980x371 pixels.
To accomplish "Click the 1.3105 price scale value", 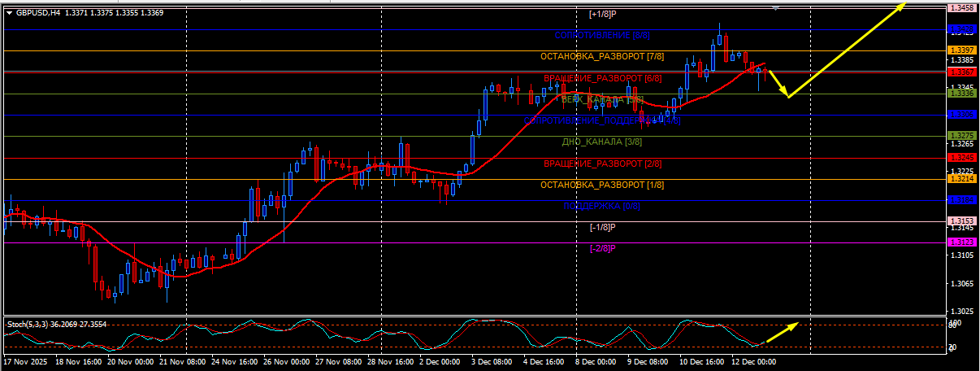I will coord(961,255).
